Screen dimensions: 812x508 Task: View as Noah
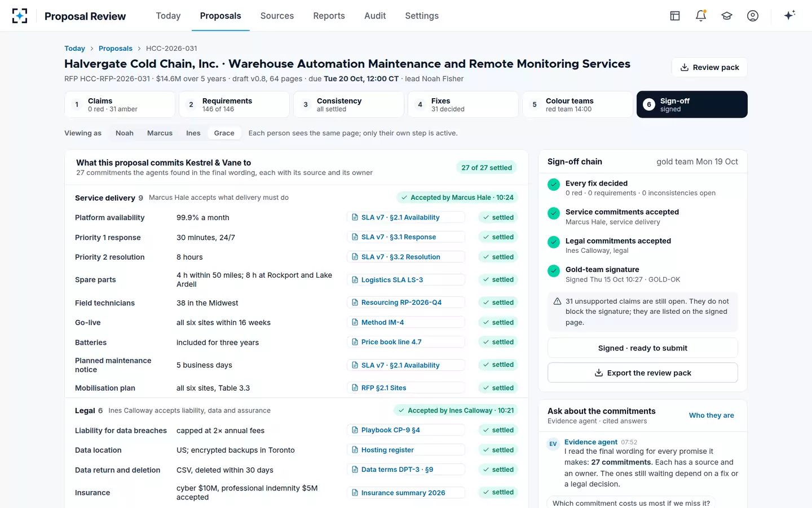125,133
